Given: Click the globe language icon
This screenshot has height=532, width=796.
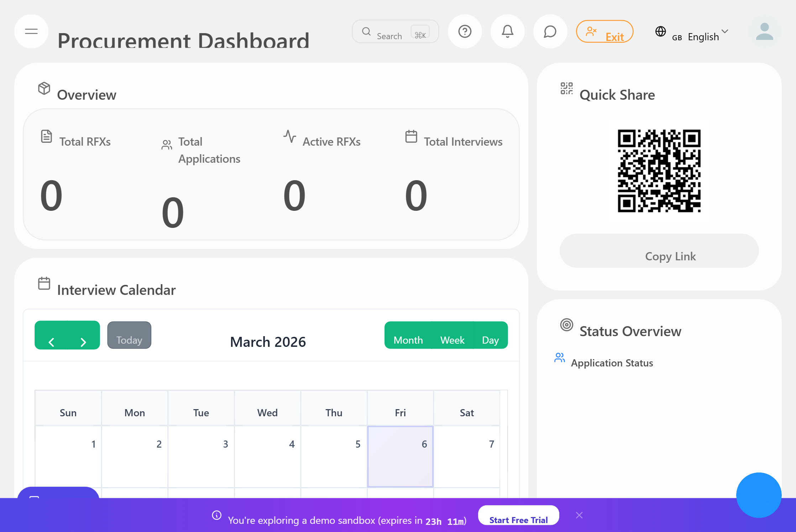Looking at the screenshot, I should point(660,31).
